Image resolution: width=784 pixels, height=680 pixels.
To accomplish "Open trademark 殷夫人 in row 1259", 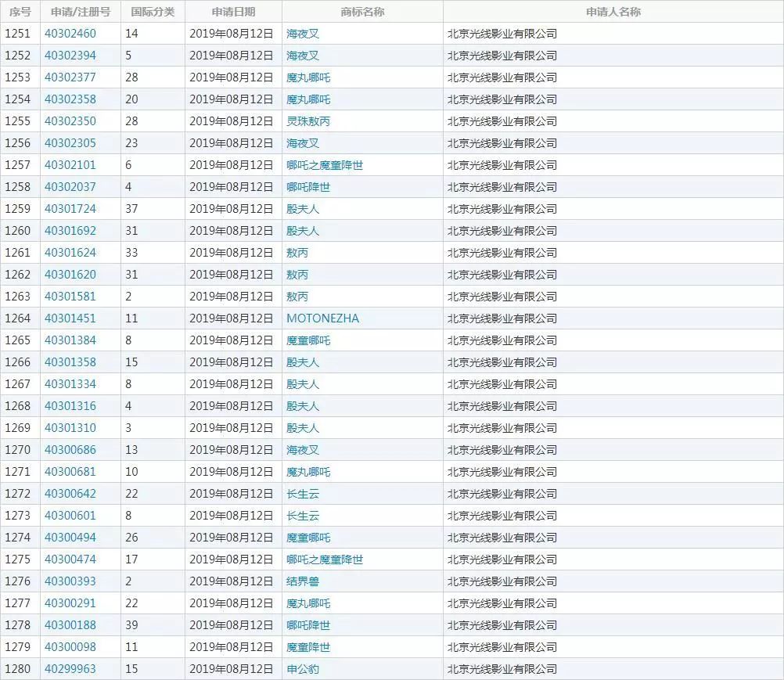I will (x=303, y=208).
